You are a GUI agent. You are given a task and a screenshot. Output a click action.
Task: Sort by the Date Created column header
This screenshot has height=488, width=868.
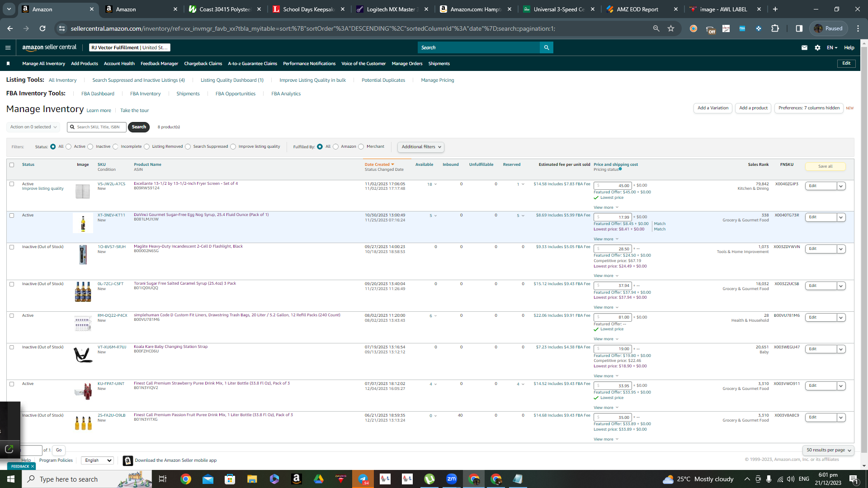click(379, 164)
